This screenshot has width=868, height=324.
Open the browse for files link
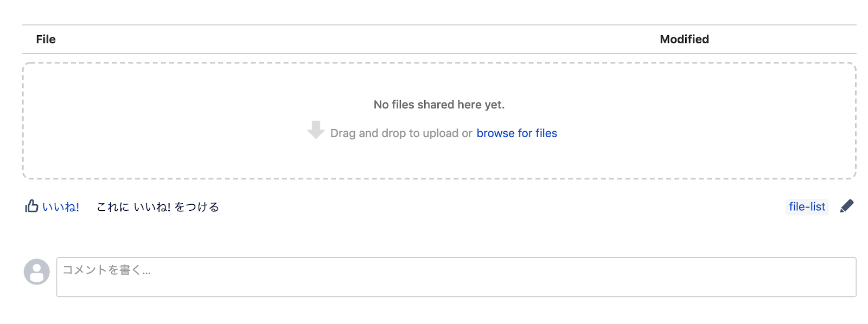[516, 133]
